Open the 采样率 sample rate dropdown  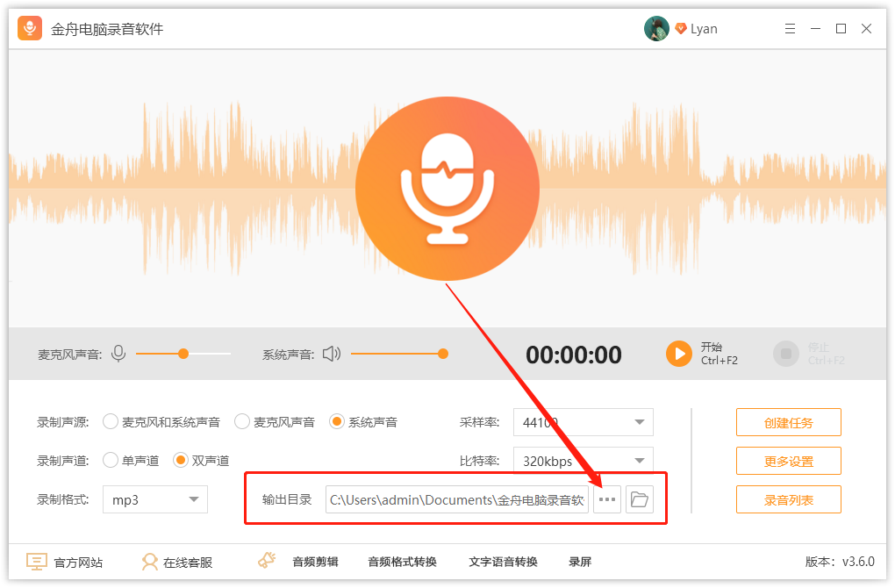[583, 421]
